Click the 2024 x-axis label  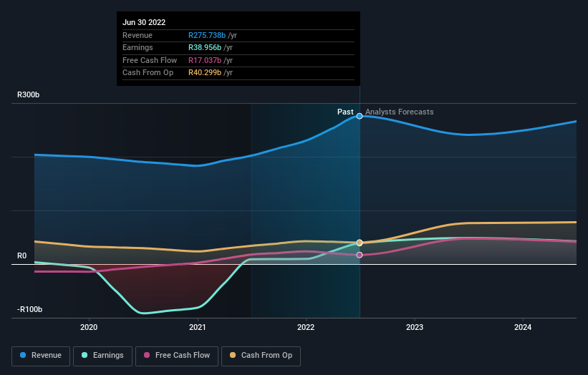[523, 327]
